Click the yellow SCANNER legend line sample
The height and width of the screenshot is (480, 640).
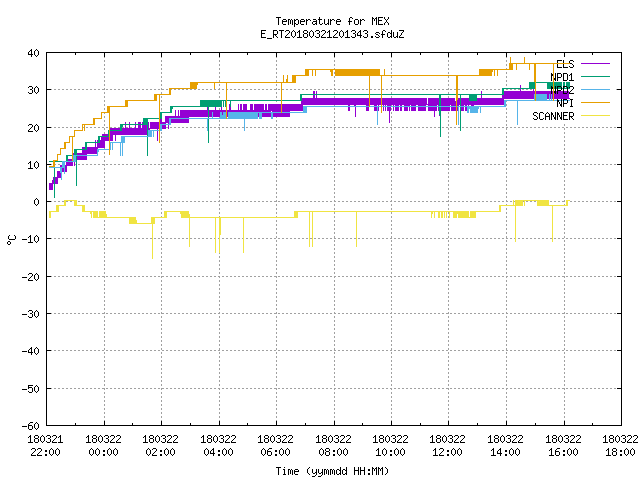click(595, 116)
